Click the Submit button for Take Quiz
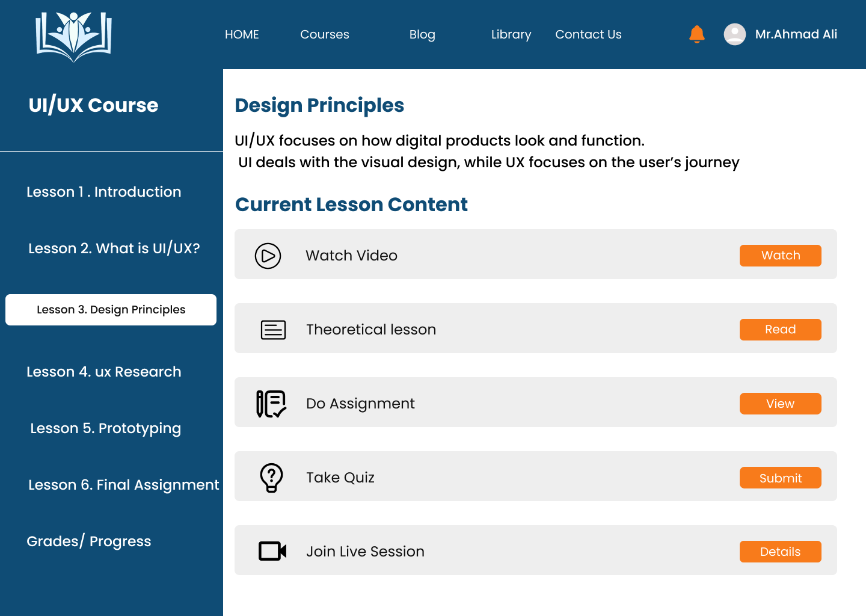 click(x=781, y=478)
